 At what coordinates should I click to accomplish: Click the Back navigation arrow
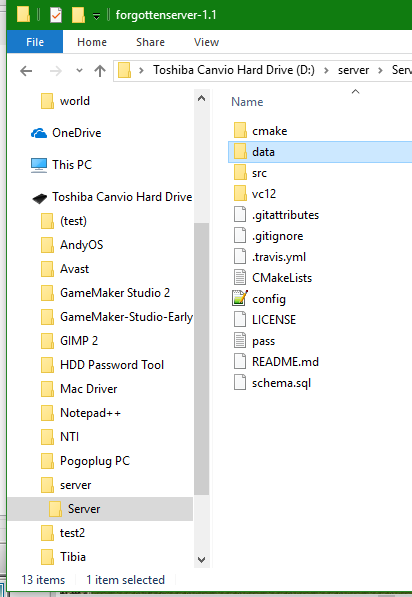(x=26, y=71)
